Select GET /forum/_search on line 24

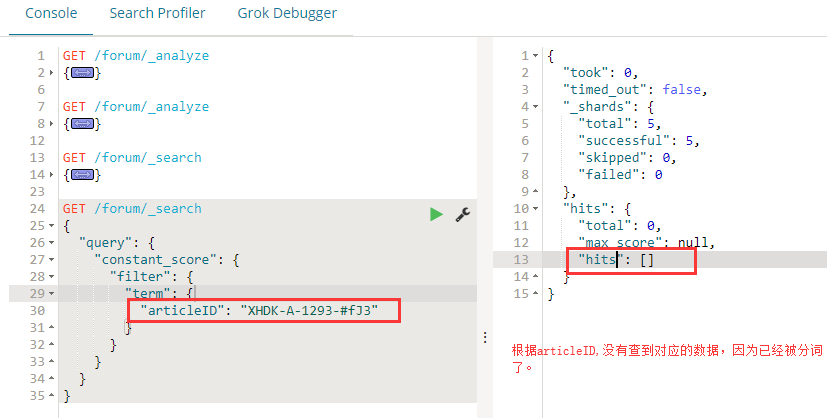coord(132,209)
